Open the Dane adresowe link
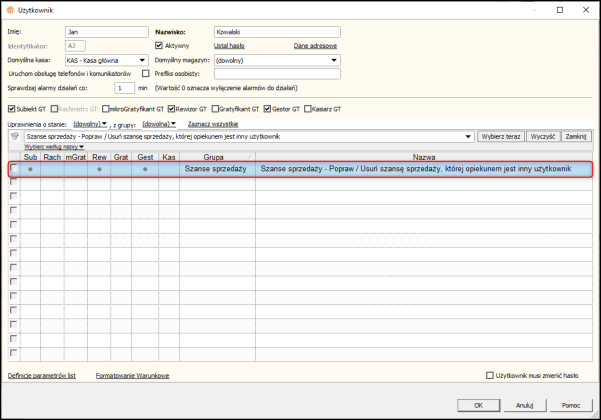 pos(315,46)
